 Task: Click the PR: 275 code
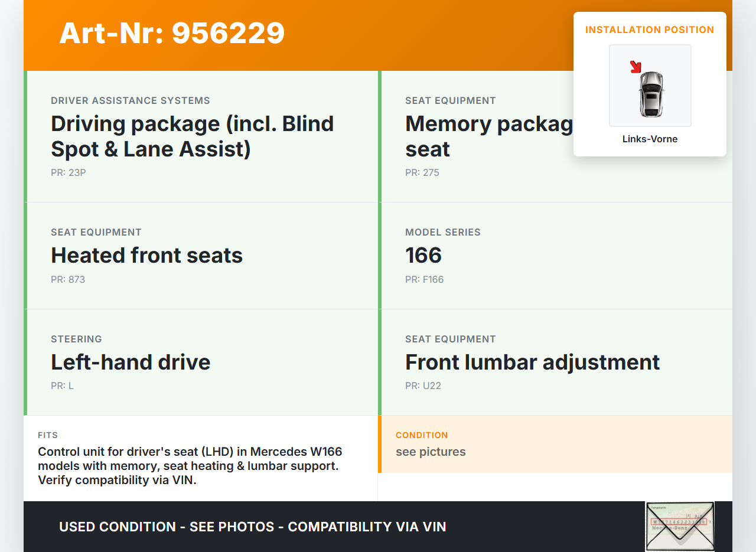coord(422,173)
